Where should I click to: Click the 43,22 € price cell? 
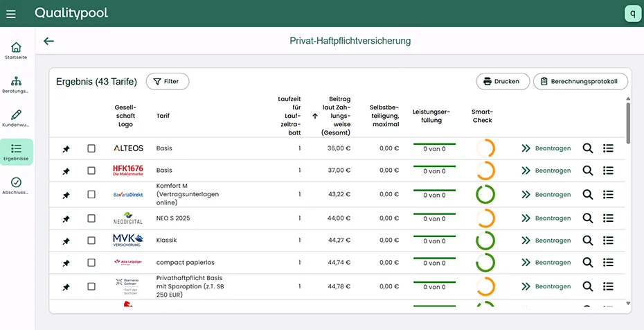coord(339,194)
